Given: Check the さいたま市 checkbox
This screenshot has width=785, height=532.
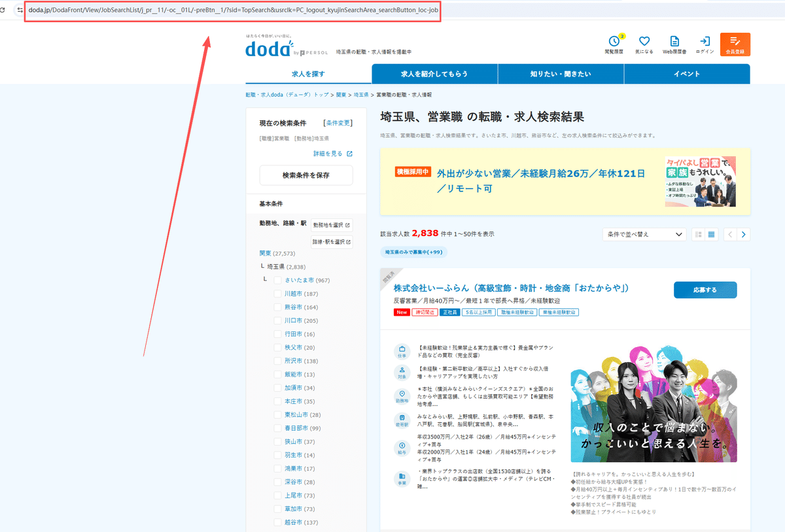Looking at the screenshot, I should (x=277, y=280).
